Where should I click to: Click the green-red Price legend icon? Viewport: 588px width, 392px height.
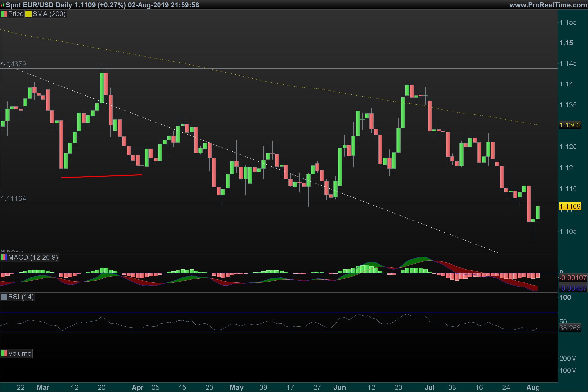4,14
